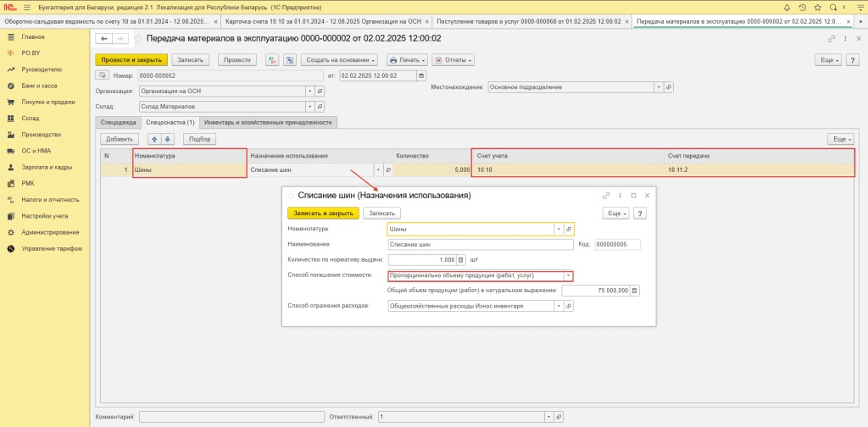Expand the Способ отражения расходов dropdown
The image size is (868, 427).
click(559, 305)
